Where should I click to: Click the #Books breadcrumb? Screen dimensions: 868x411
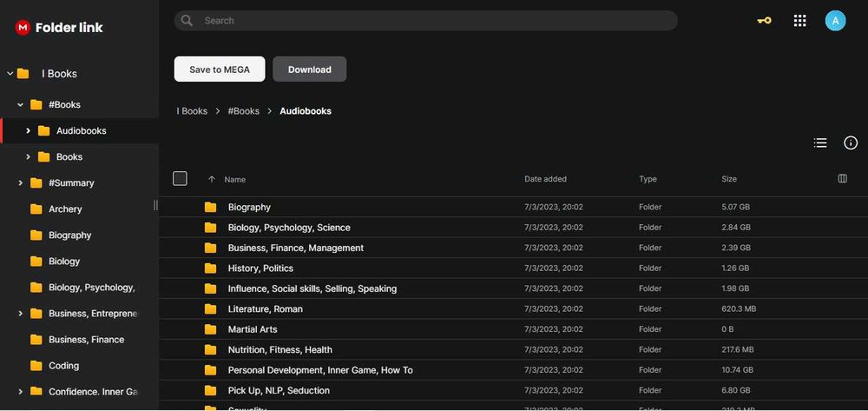pos(243,111)
